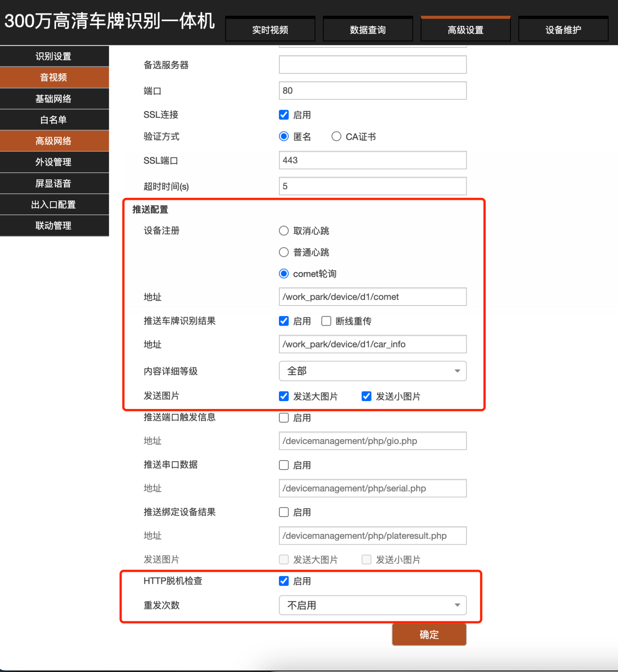Switch to 数据查询 tab
The image size is (618, 672).
pyautogui.click(x=368, y=30)
